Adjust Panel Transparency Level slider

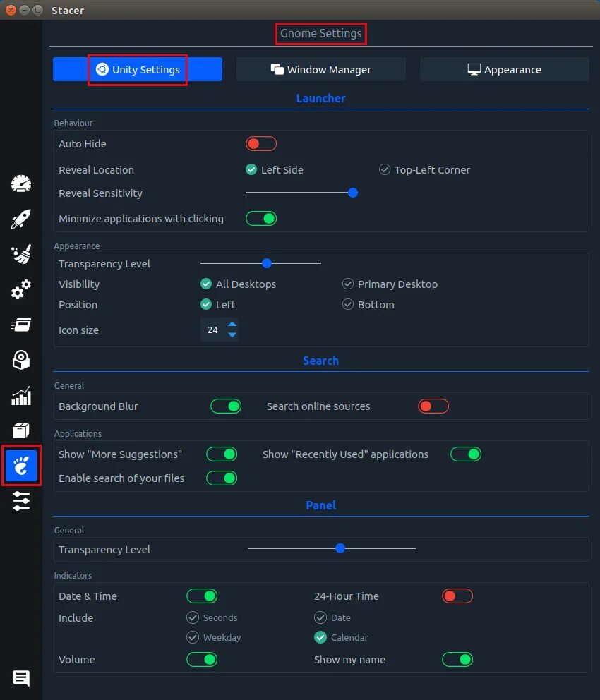click(340, 548)
